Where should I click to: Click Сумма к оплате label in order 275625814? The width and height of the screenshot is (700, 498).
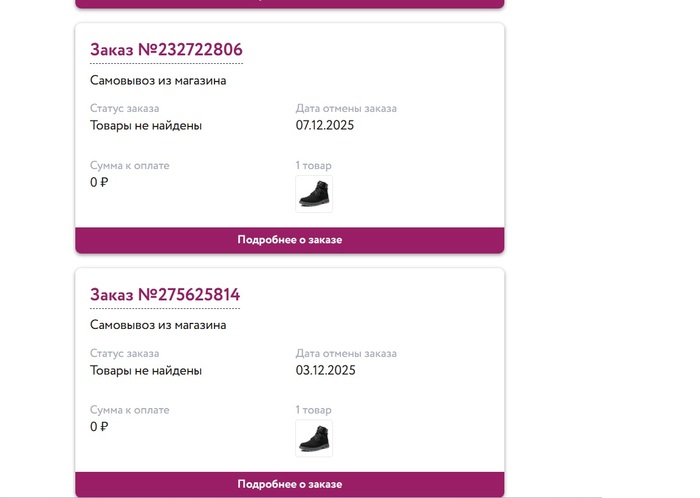[129, 410]
